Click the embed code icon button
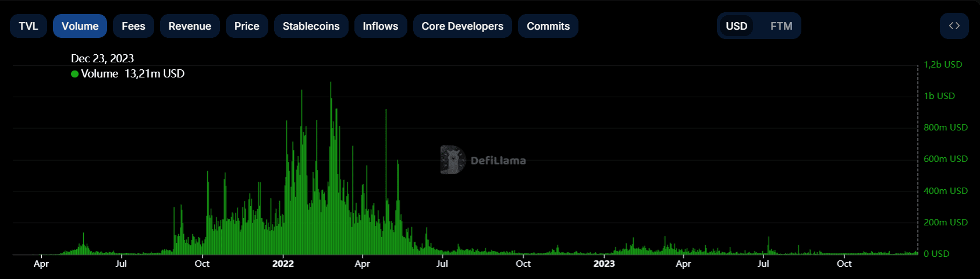The height and width of the screenshot is (279, 980). click(954, 26)
